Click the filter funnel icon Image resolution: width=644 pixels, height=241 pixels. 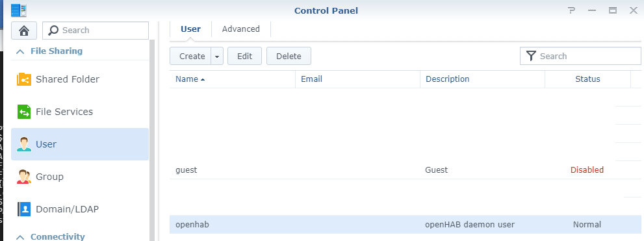(x=531, y=57)
